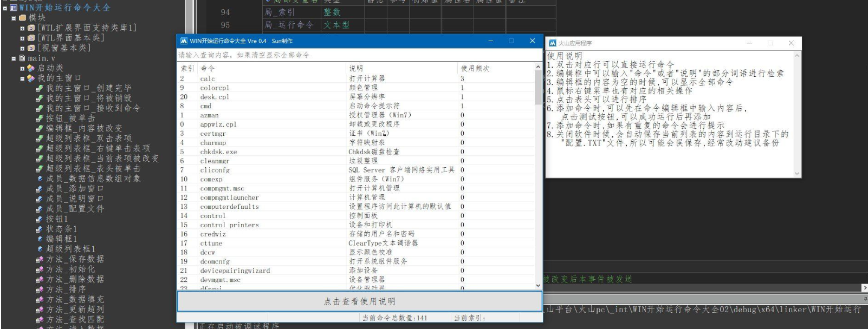
Task: Select the control printers command row
Action: pyautogui.click(x=356, y=225)
